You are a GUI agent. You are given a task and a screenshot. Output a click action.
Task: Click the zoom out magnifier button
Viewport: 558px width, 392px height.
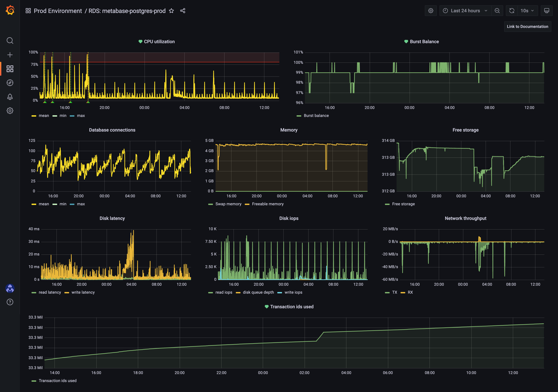(x=497, y=11)
